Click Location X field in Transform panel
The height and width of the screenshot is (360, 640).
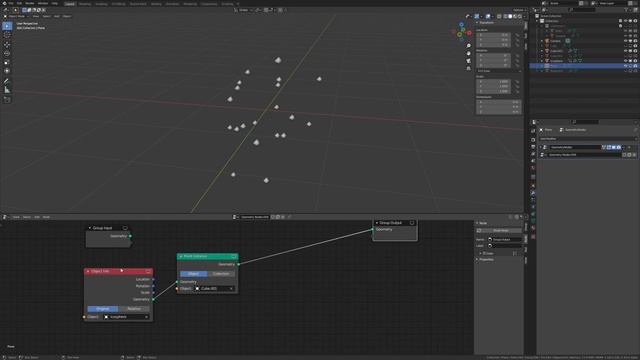point(493,35)
